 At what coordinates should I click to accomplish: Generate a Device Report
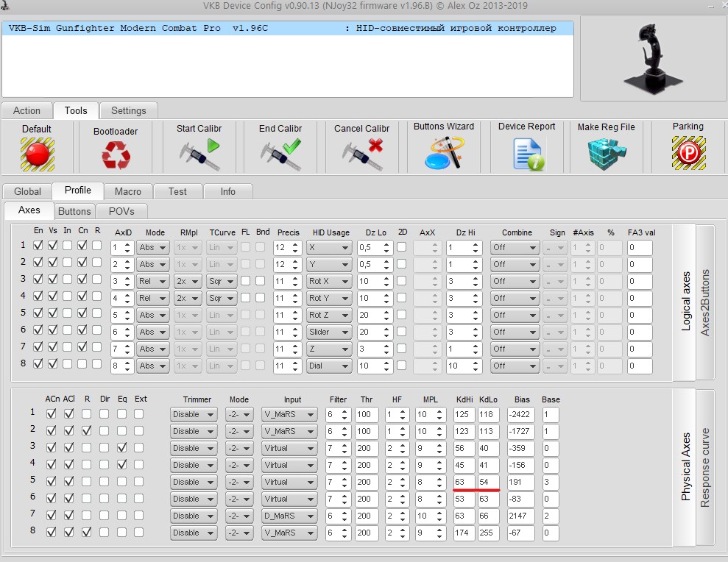point(529,155)
